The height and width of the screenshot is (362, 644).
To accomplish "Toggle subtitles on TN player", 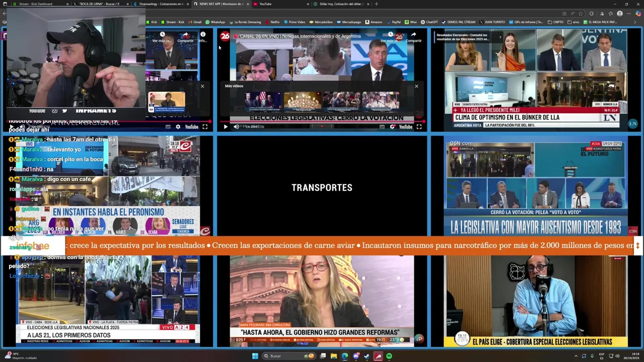I will click(x=168, y=127).
